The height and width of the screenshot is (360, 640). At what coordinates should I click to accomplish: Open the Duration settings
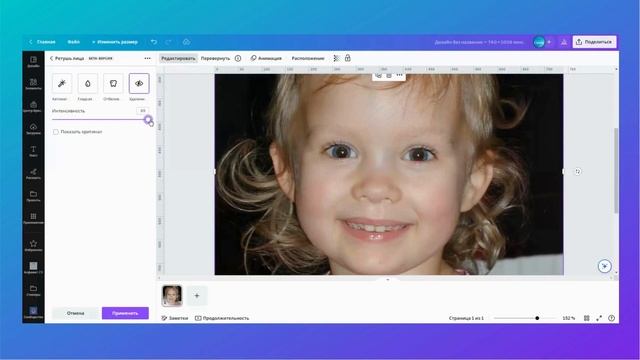tap(222, 318)
